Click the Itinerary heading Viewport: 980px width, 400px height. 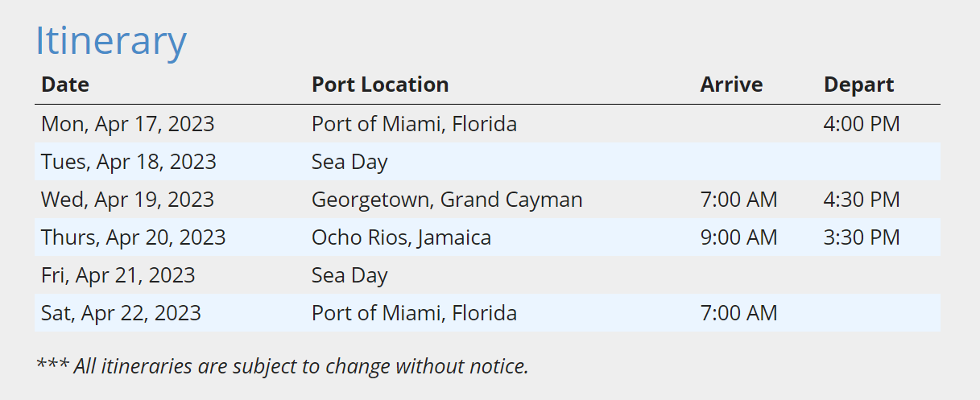(111, 40)
